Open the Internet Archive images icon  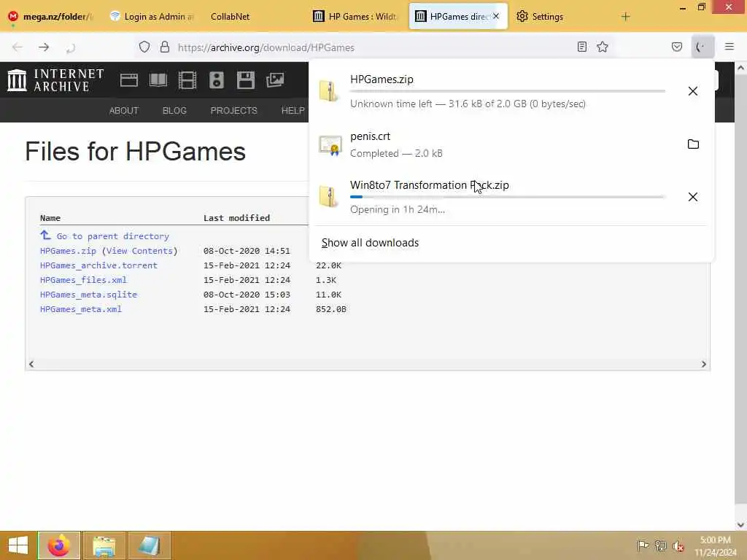[x=275, y=80]
